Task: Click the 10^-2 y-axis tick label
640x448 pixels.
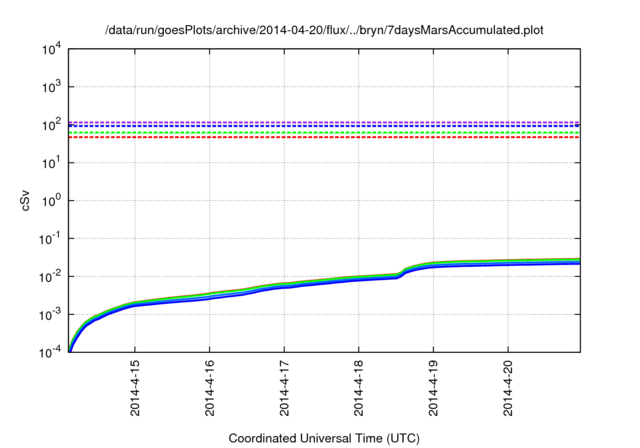Action: (x=49, y=277)
